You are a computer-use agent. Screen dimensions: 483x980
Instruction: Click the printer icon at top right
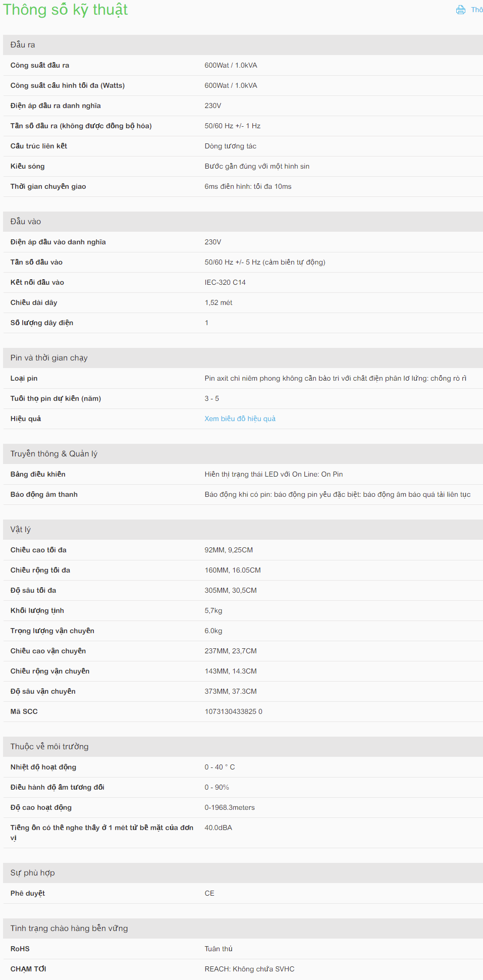460,10
